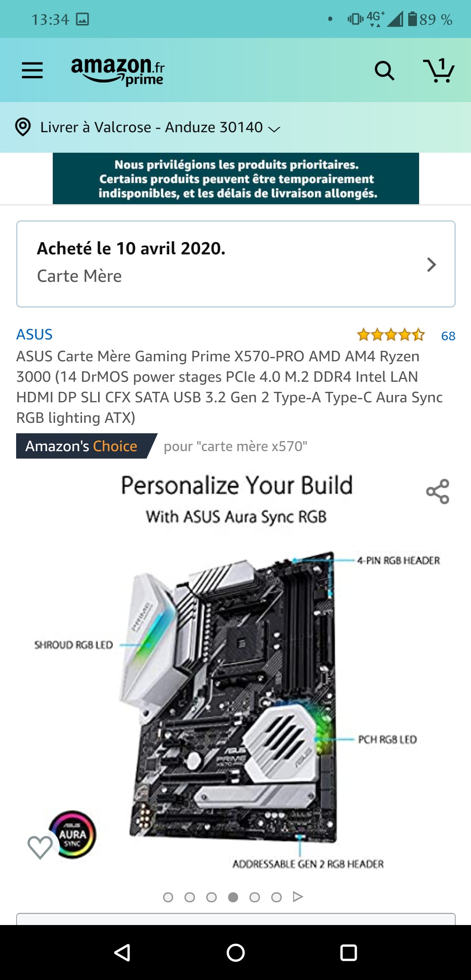Tap the amazon.fr prime logo
The width and height of the screenshot is (471, 980).
(x=118, y=72)
